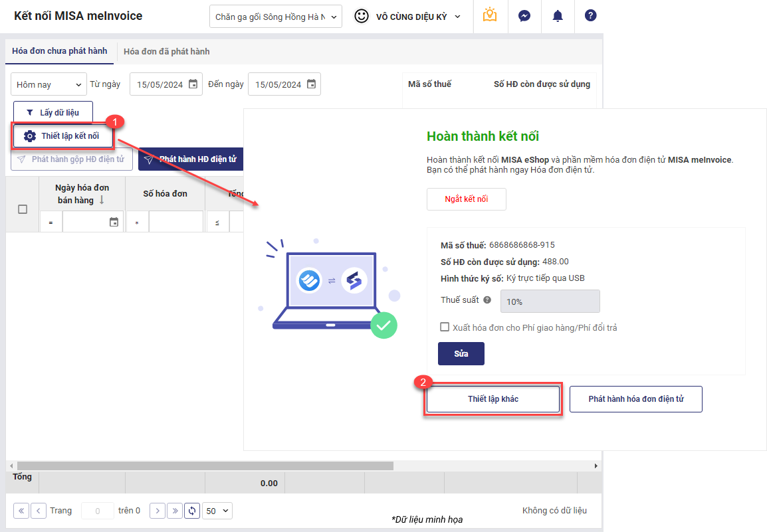Open the calendar icon for Từ ngày
767x532 pixels.
tap(193, 84)
